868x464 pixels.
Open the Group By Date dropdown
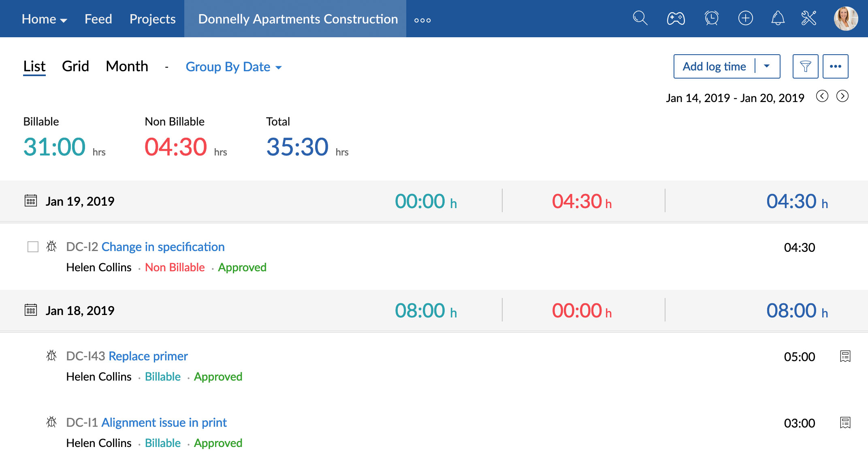[233, 67]
